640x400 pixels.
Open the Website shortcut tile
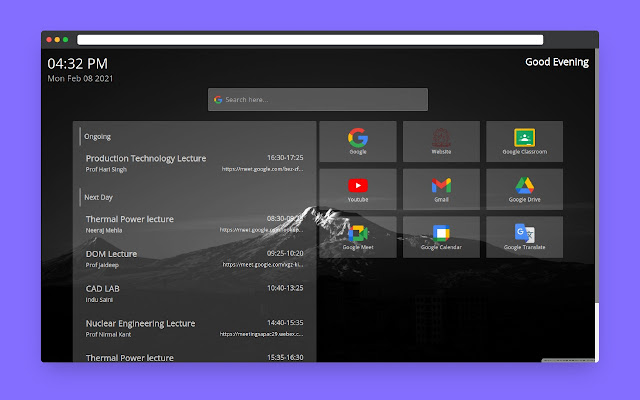441,141
